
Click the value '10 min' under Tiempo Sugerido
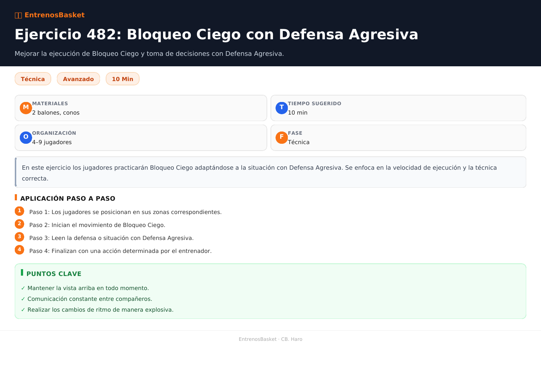point(298,113)
